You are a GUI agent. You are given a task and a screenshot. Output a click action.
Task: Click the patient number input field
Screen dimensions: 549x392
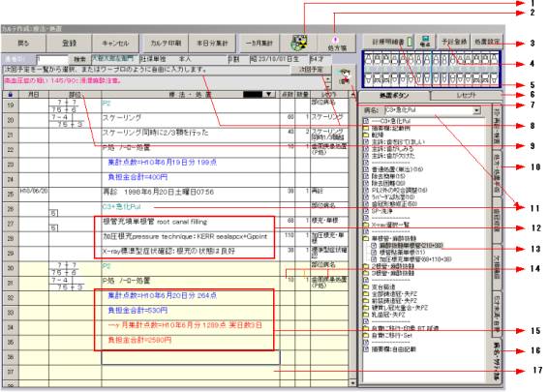(53, 59)
